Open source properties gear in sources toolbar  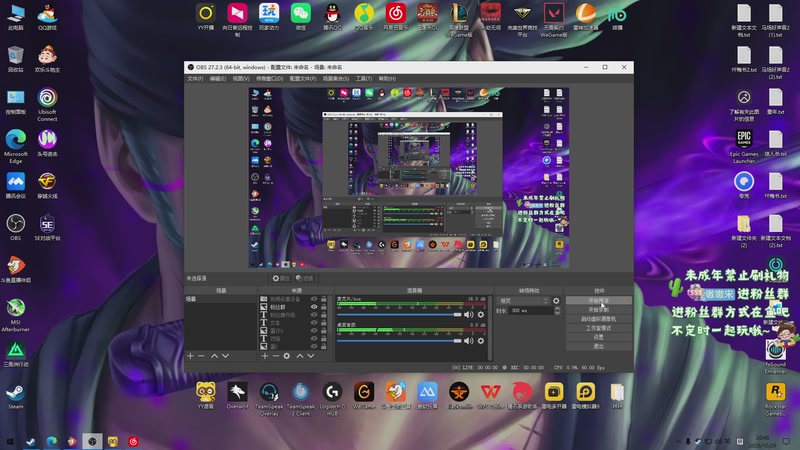tap(287, 356)
